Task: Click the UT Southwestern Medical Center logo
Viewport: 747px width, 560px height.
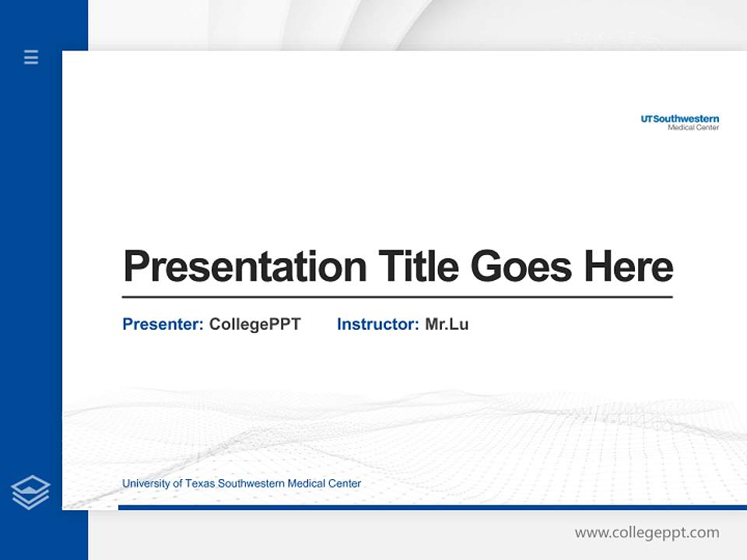Action: (x=680, y=122)
